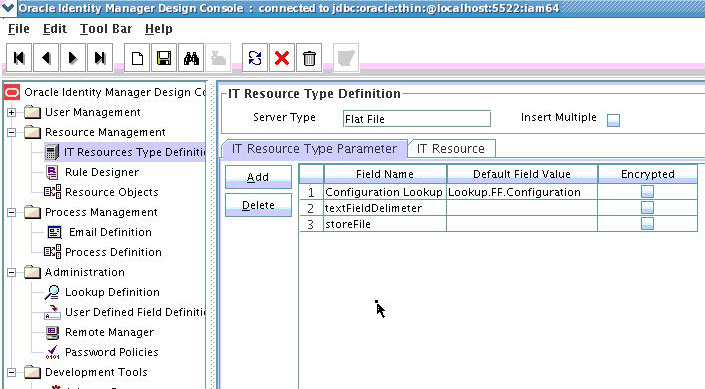This screenshot has width=705, height=389.
Task: Click the Server Type input field
Action: [416, 119]
